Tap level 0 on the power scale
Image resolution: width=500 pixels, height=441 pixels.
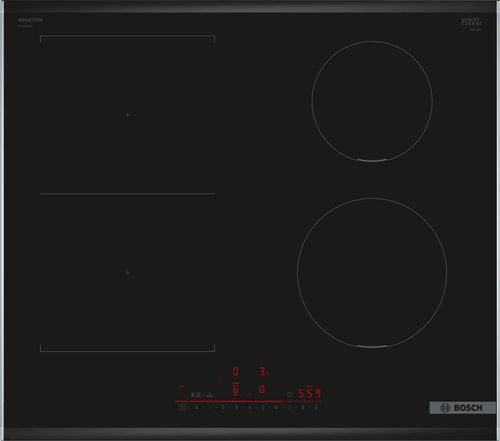(x=196, y=407)
